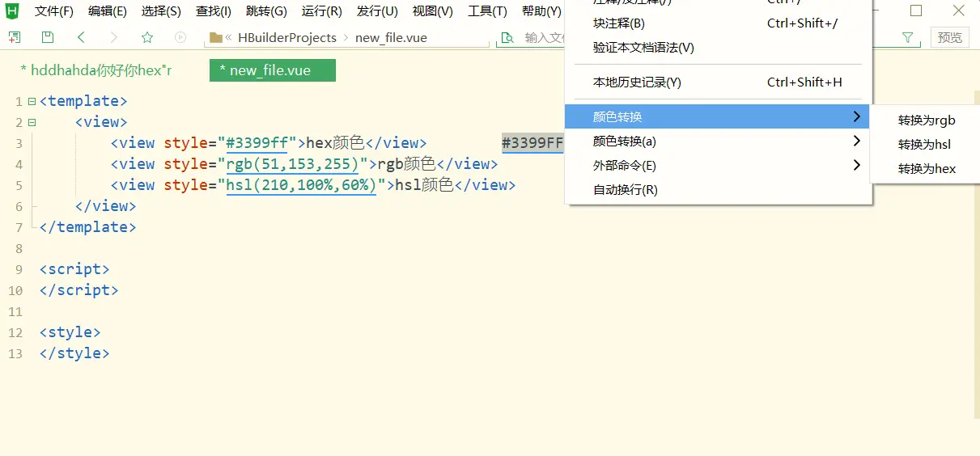Click the arrow beside 颜色转换(a)
This screenshot has width=980, height=456.
click(856, 141)
